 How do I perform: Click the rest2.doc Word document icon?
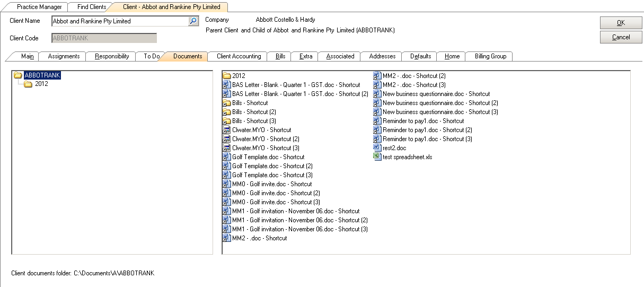coord(377,148)
